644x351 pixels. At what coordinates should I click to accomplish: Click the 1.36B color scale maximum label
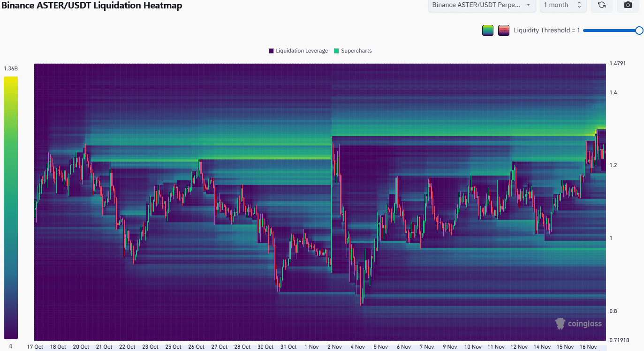[x=11, y=69]
